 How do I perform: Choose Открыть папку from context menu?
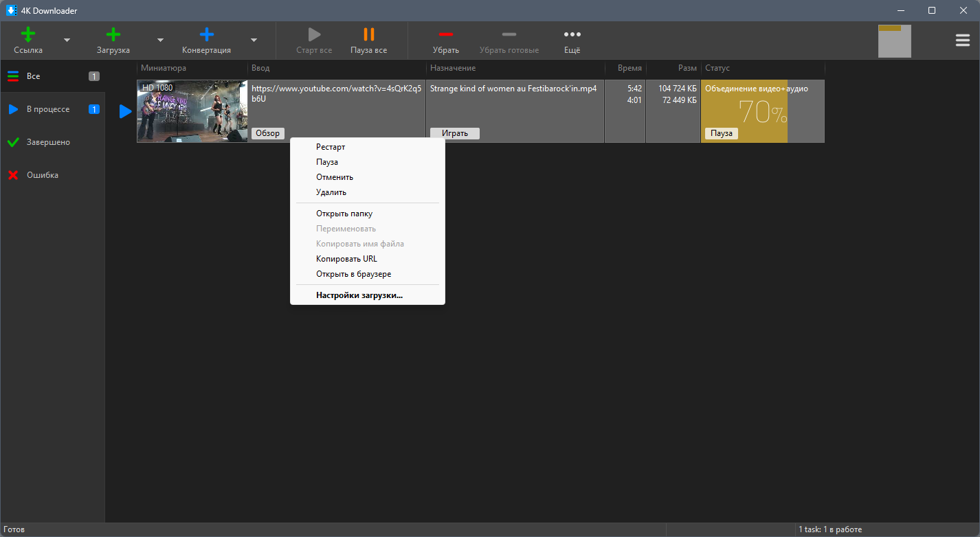[368, 214]
